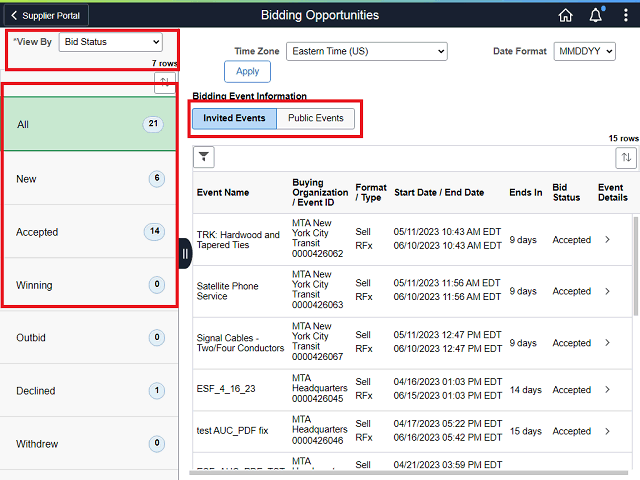Click the Format / Type column header
Image resolution: width=640 pixels, height=480 pixels.
point(371,193)
